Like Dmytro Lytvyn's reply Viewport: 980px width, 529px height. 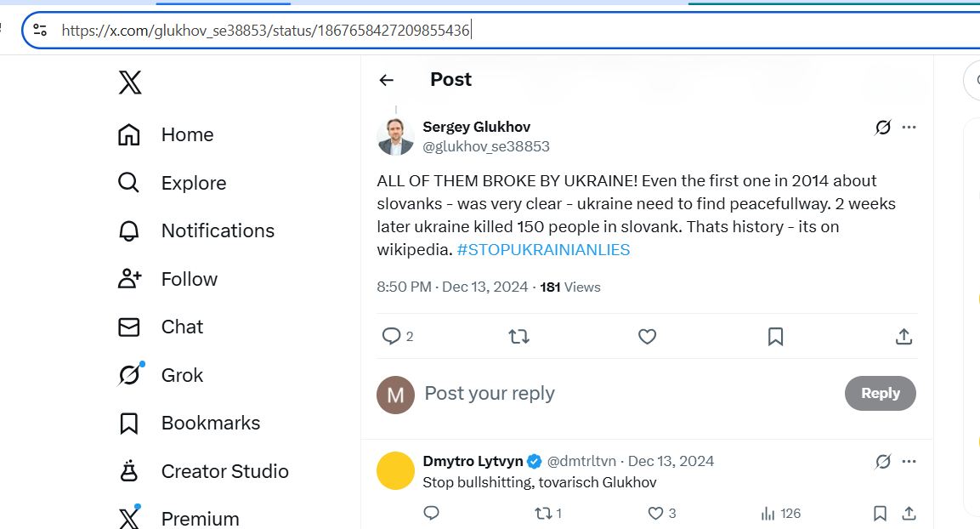click(655, 514)
